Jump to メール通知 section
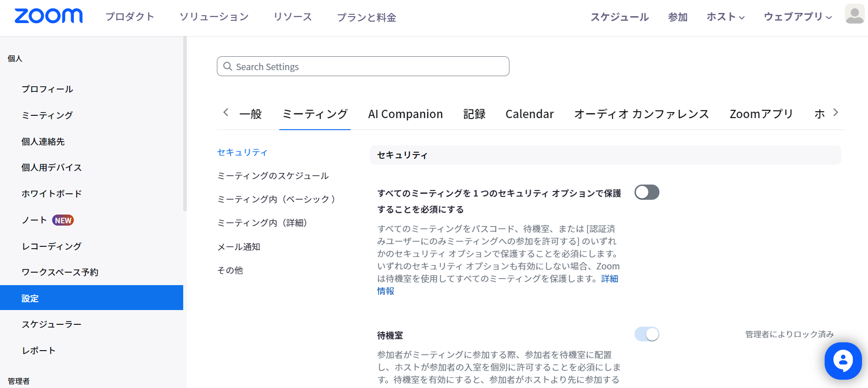Viewport: 868px width, 388px height. tap(239, 247)
